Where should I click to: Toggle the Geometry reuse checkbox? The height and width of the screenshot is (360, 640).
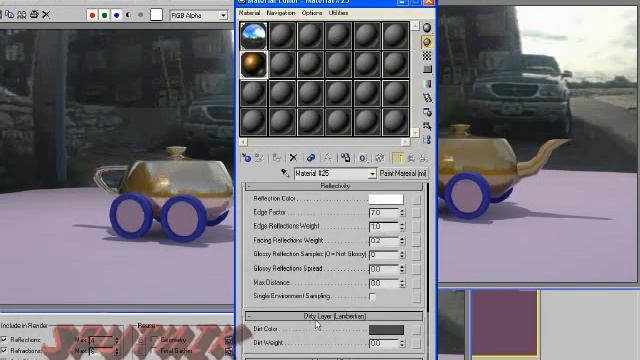[x=154, y=339]
